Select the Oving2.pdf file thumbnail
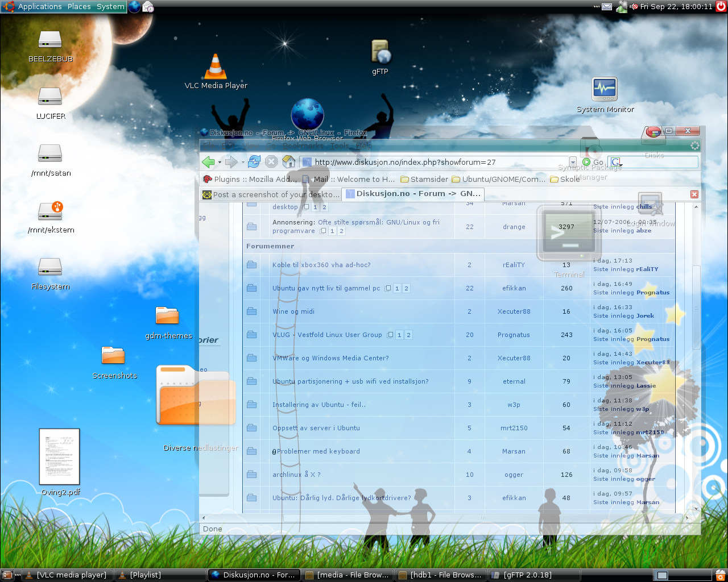The height and width of the screenshot is (582, 728). click(x=59, y=456)
